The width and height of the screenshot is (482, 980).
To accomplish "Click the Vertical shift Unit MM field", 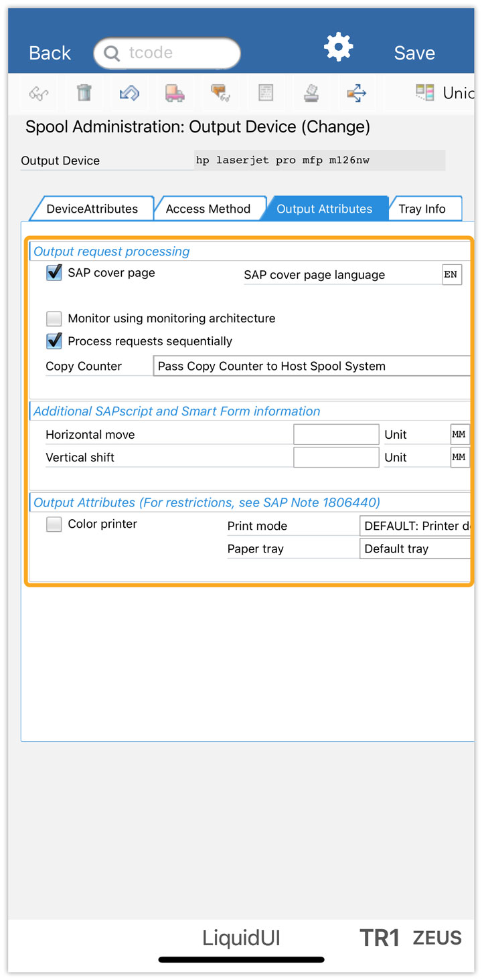I will pos(460,457).
